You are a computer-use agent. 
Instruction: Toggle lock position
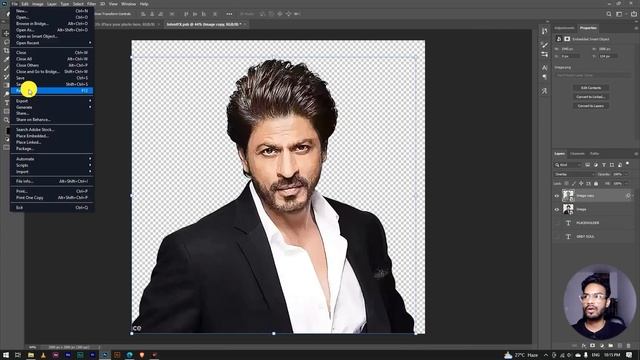[581, 184]
